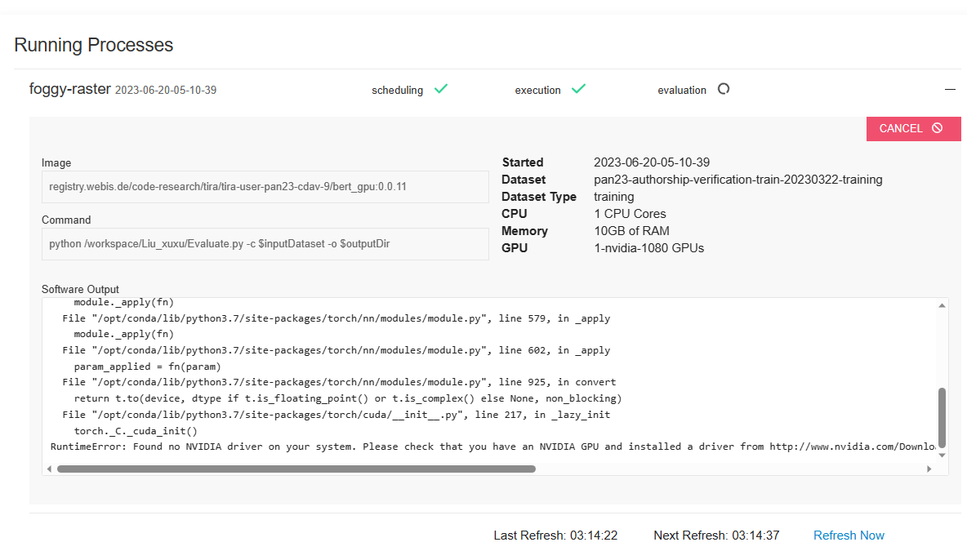Click the horizontal scroll-right arrow
The height and width of the screenshot is (560, 967).
pyautogui.click(x=929, y=469)
